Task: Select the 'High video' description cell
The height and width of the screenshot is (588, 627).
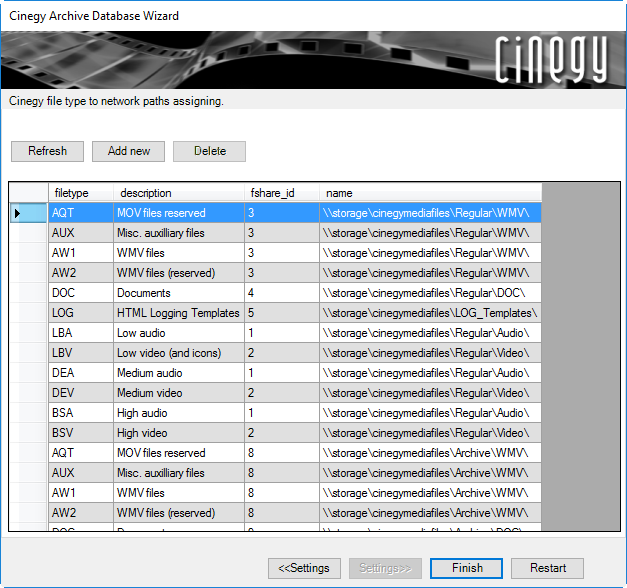Action: 179,433
